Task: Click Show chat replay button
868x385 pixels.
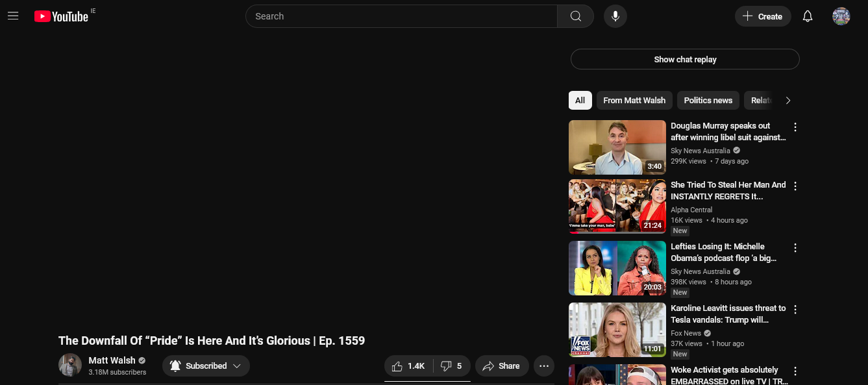Action: [685, 59]
